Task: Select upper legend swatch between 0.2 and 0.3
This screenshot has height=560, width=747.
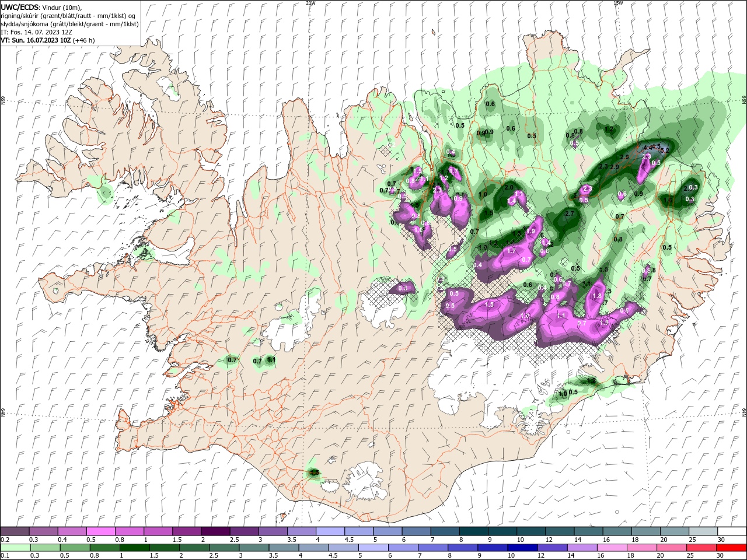Action: click(15, 531)
